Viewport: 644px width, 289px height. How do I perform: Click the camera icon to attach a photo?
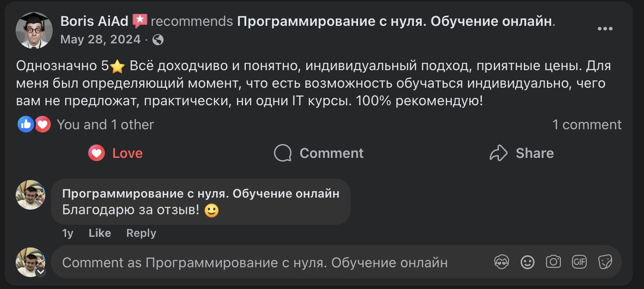tap(553, 262)
